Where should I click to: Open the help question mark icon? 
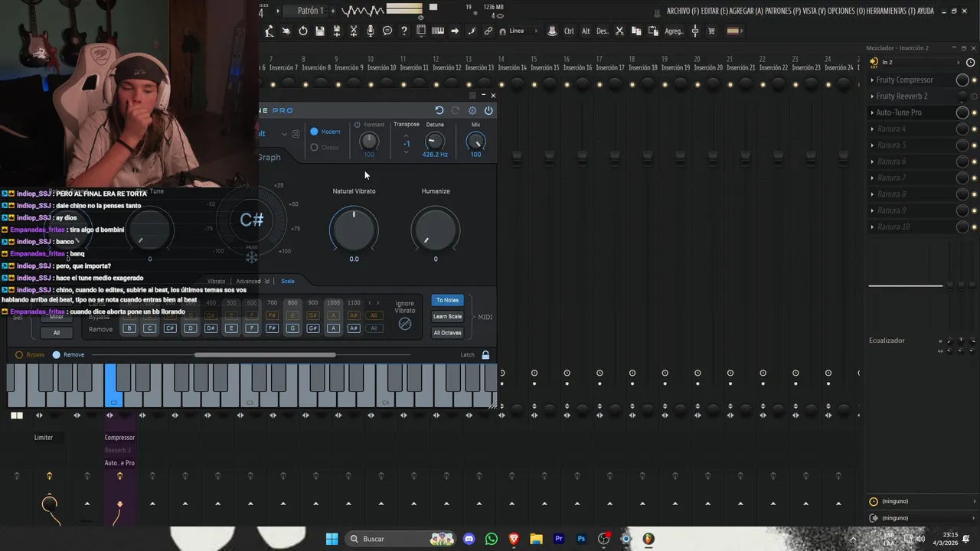click(x=404, y=31)
